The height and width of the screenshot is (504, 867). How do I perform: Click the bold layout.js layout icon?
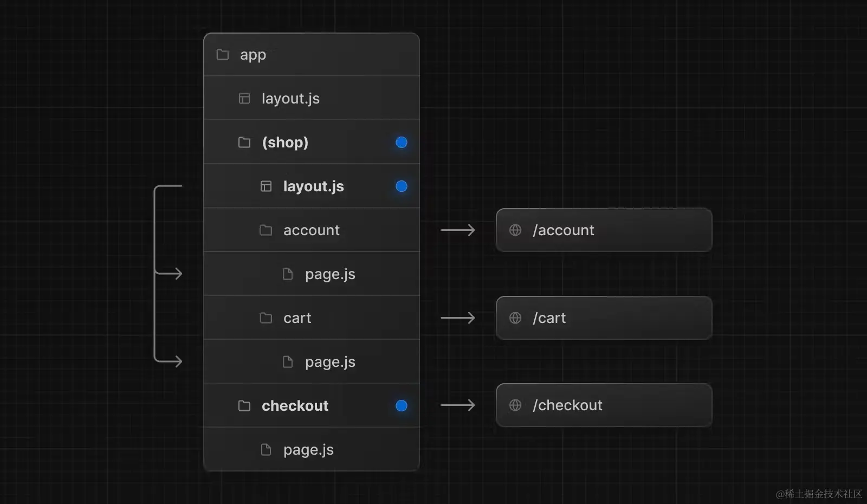tap(266, 186)
